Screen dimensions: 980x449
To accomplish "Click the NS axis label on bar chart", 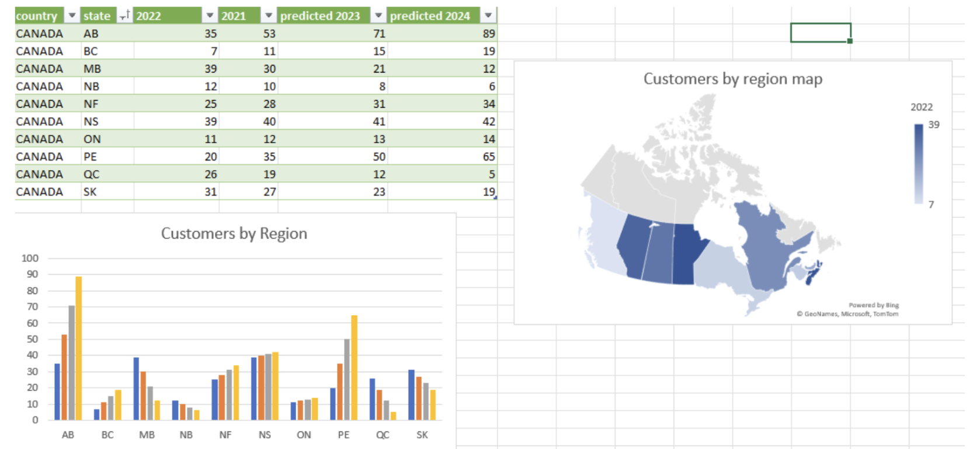I will tap(265, 435).
